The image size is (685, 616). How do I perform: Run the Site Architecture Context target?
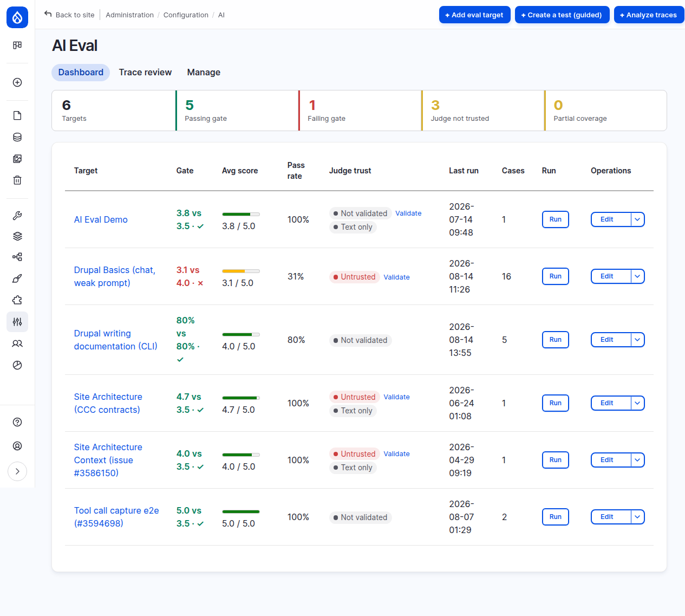tap(556, 460)
